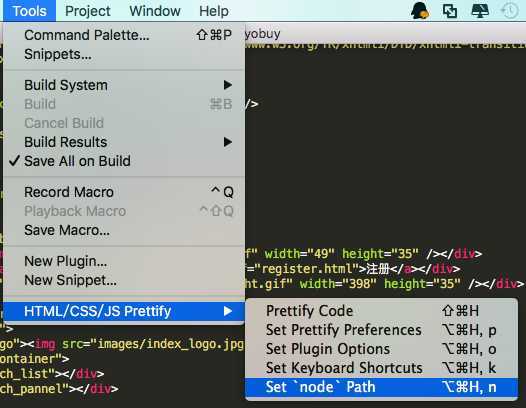
Task: Click the Time Machine clock icon
Action: pyautogui.click(x=510, y=11)
